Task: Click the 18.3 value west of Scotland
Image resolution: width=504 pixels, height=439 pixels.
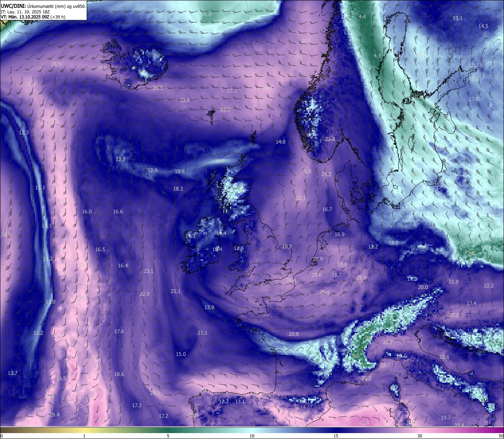Action: 178,189
